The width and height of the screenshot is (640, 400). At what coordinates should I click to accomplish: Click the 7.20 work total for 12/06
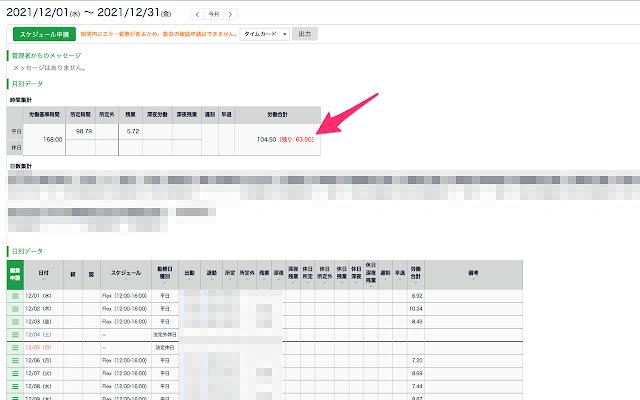(417, 361)
